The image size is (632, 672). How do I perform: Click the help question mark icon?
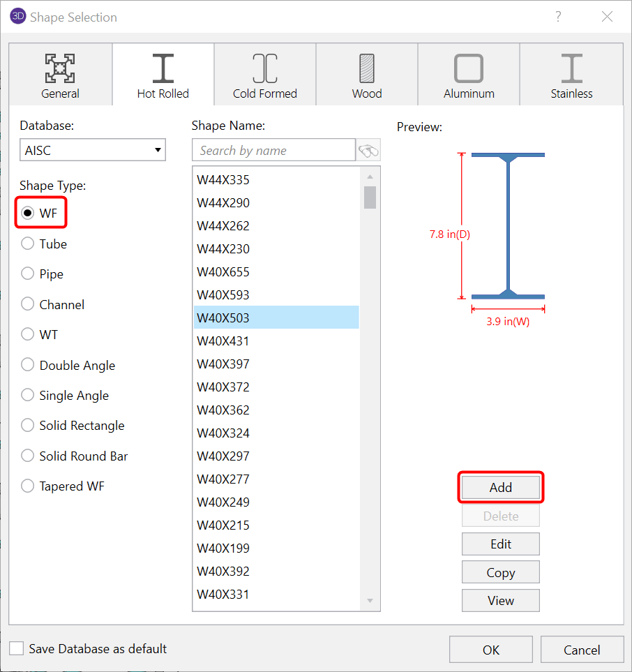tap(558, 17)
